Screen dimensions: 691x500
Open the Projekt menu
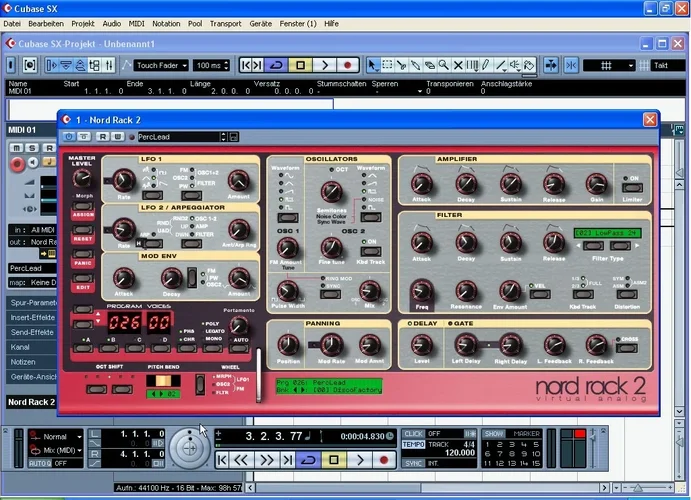83,23
